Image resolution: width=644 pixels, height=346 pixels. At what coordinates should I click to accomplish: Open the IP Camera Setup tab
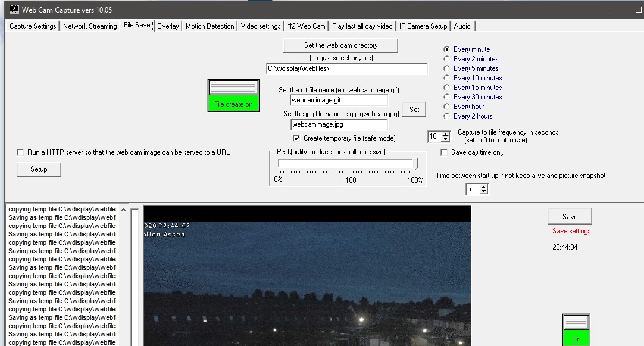pos(423,26)
